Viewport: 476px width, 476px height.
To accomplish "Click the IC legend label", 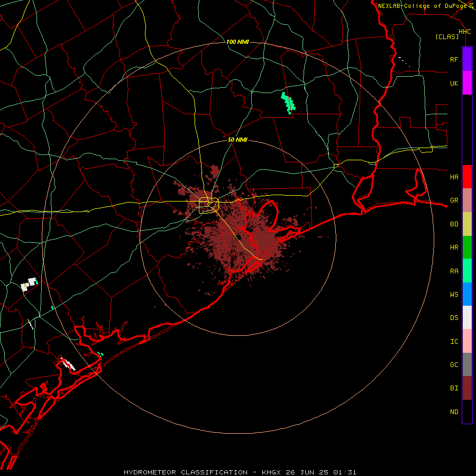I will click(454, 342).
